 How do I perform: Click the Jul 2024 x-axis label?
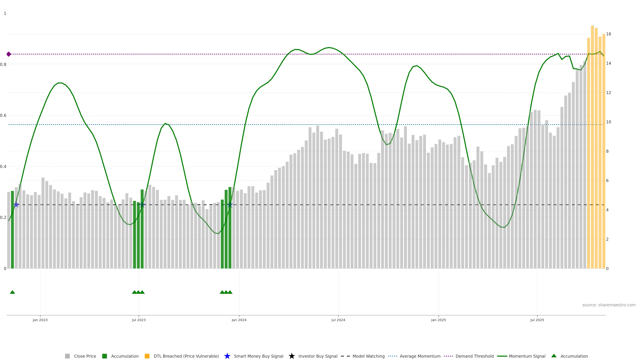[338, 320]
